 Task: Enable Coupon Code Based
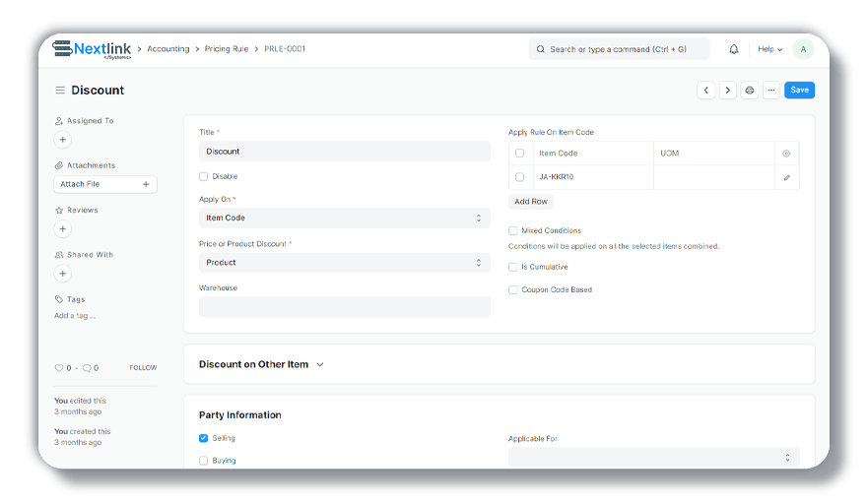pos(513,290)
